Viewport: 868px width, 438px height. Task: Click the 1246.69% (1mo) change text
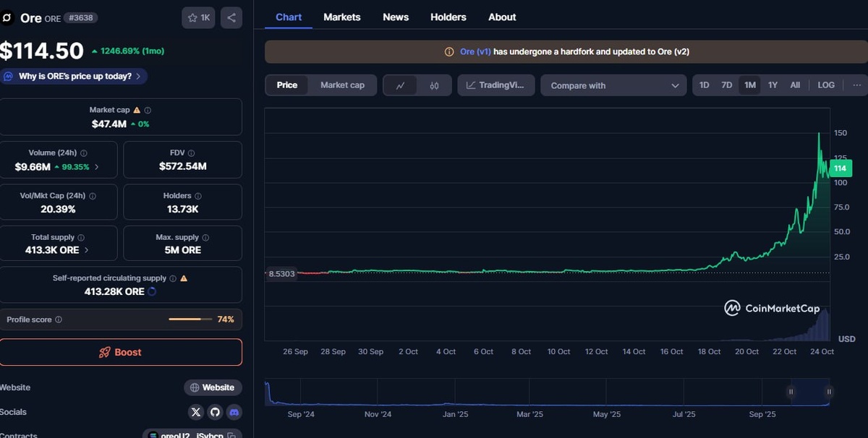click(x=132, y=51)
